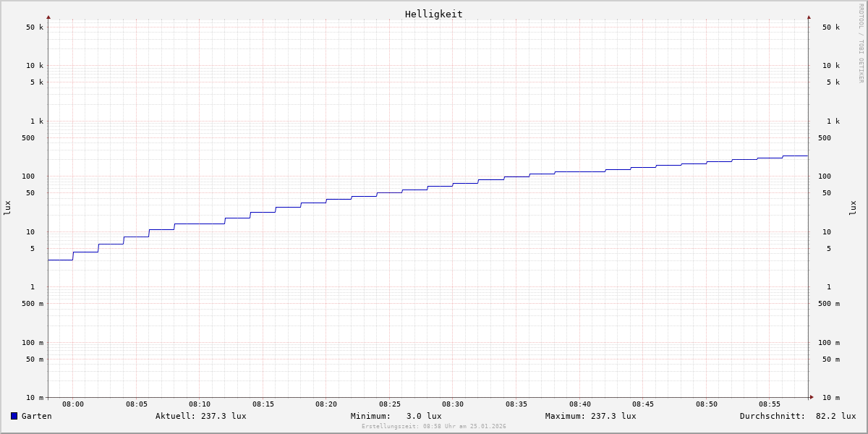Click the 08:30 time axis label
Screen dimensions: 868x434
[453, 404]
